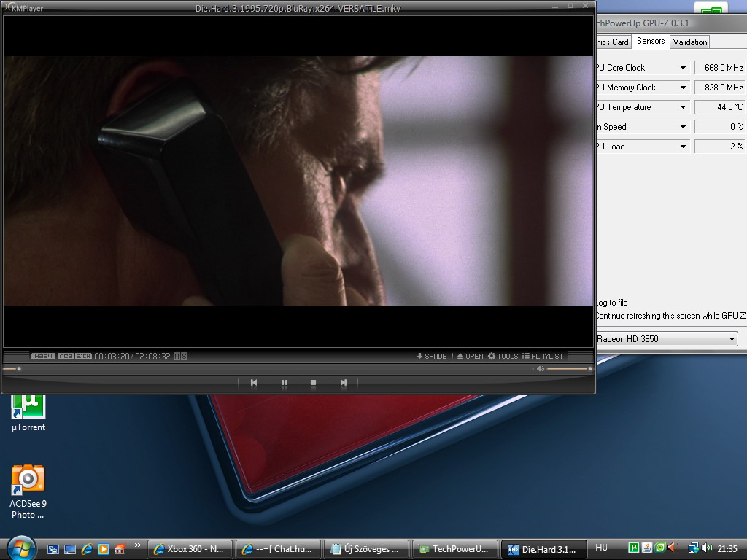The height and width of the screenshot is (560, 747).
Task: Switch to TechPowerUp taskbar window
Action: 454,549
